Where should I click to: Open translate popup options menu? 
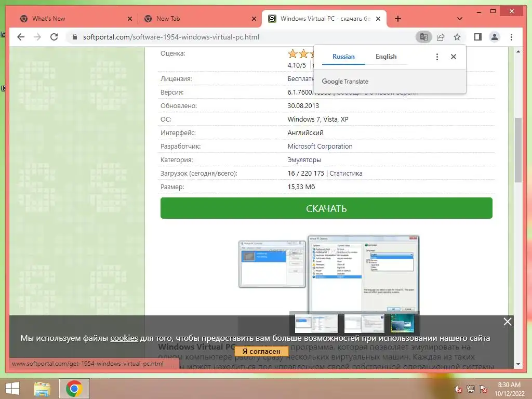(437, 57)
